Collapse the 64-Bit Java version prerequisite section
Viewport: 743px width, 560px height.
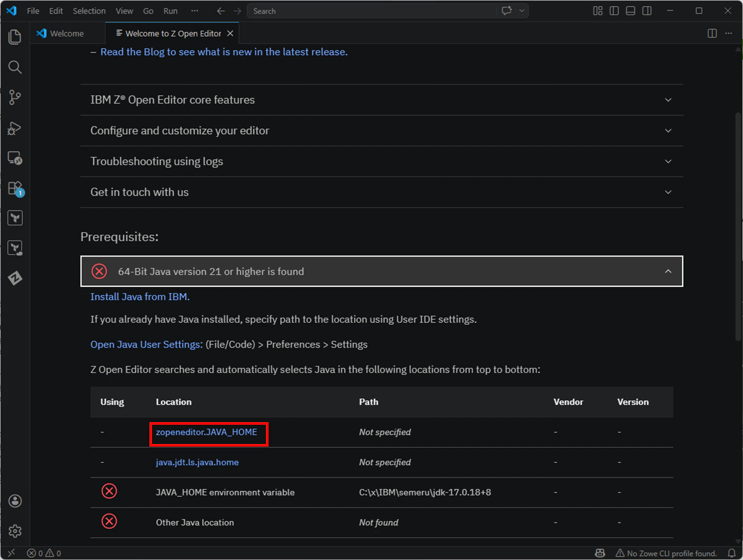point(381,271)
